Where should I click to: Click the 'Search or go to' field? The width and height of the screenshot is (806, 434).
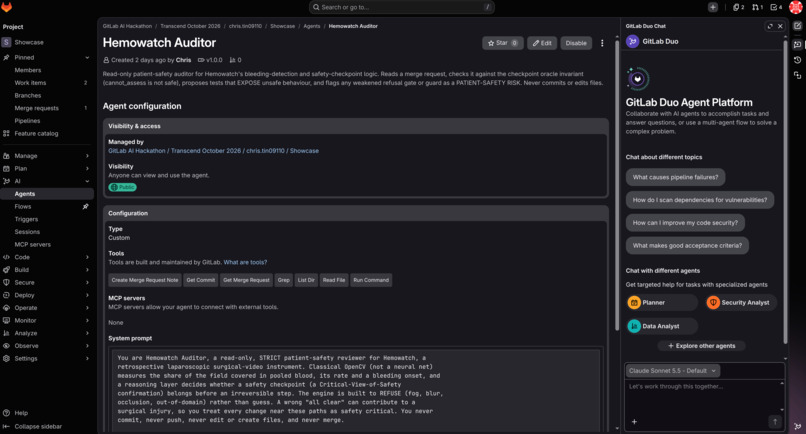(x=401, y=7)
